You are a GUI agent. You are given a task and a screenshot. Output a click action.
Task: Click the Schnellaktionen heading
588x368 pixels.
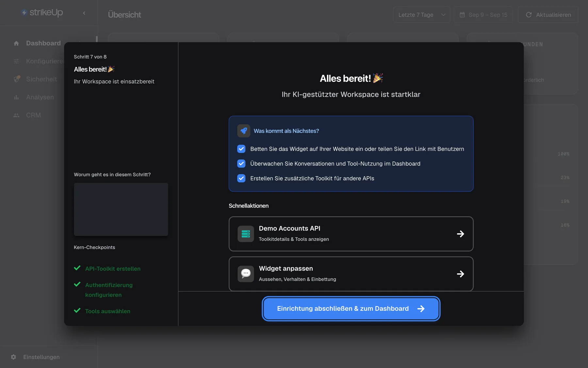[x=249, y=206]
